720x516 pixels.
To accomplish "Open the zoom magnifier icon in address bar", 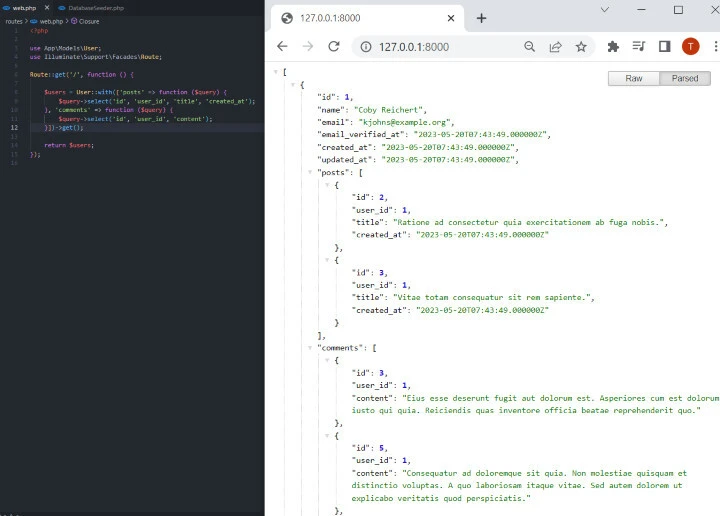I will [530, 47].
